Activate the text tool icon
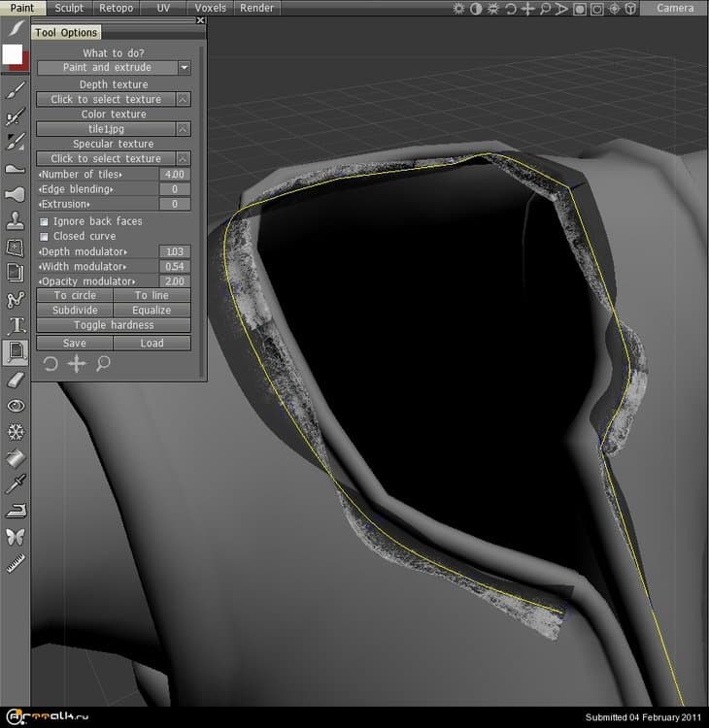Image resolution: width=709 pixels, height=728 pixels. (x=15, y=325)
